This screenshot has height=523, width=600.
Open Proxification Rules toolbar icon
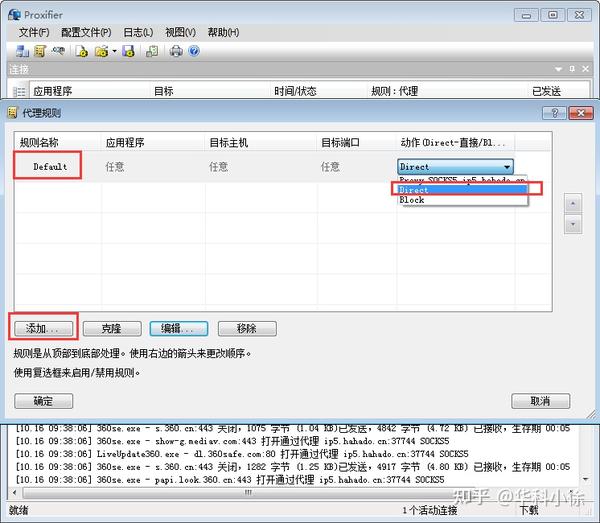click(40, 51)
